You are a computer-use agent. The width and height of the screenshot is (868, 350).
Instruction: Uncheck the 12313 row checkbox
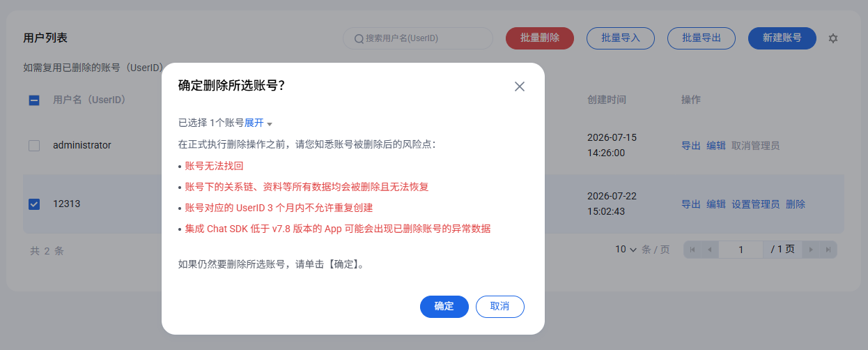pyautogui.click(x=34, y=204)
